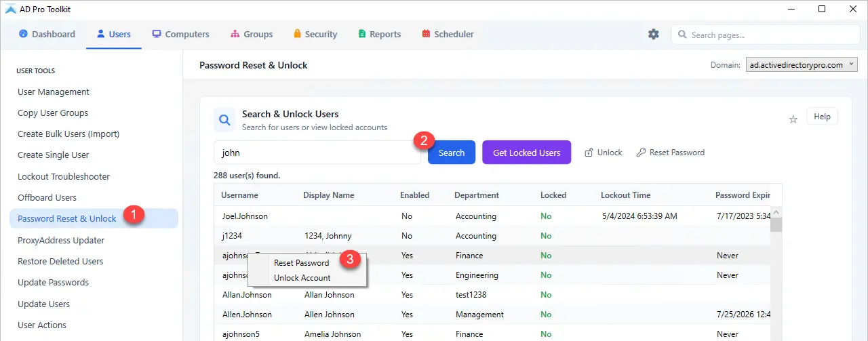Click the Security padlock icon
This screenshot has height=341, width=868.
pos(297,34)
